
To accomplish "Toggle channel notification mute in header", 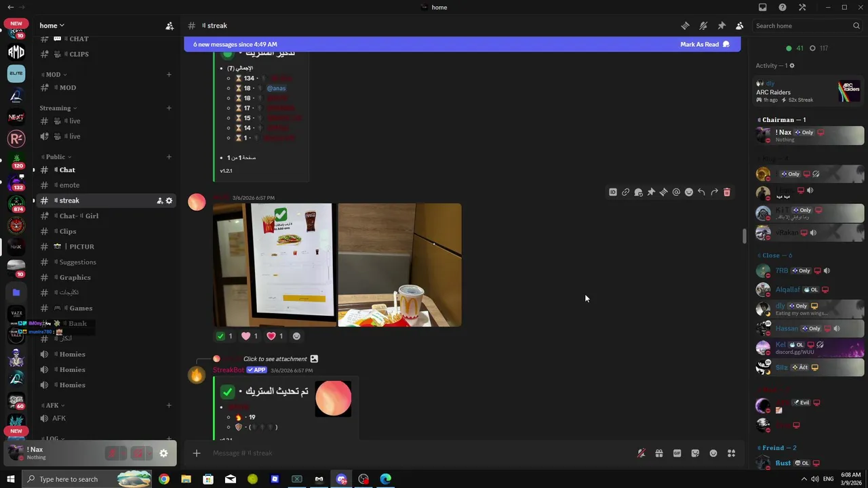I will coord(703,26).
